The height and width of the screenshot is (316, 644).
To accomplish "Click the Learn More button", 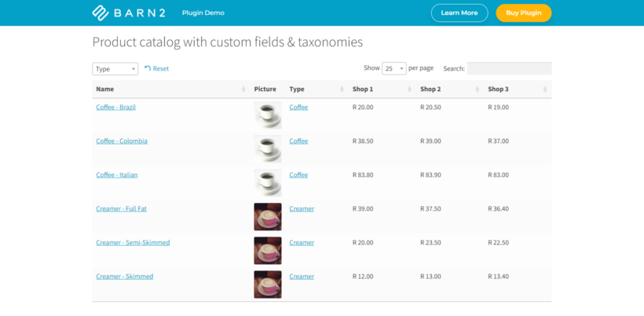I will (x=459, y=13).
